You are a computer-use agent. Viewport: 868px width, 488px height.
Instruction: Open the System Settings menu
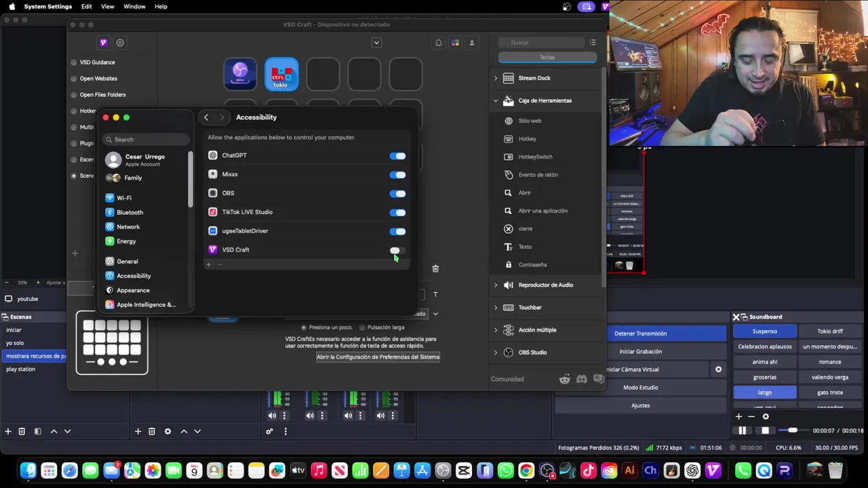coord(48,6)
